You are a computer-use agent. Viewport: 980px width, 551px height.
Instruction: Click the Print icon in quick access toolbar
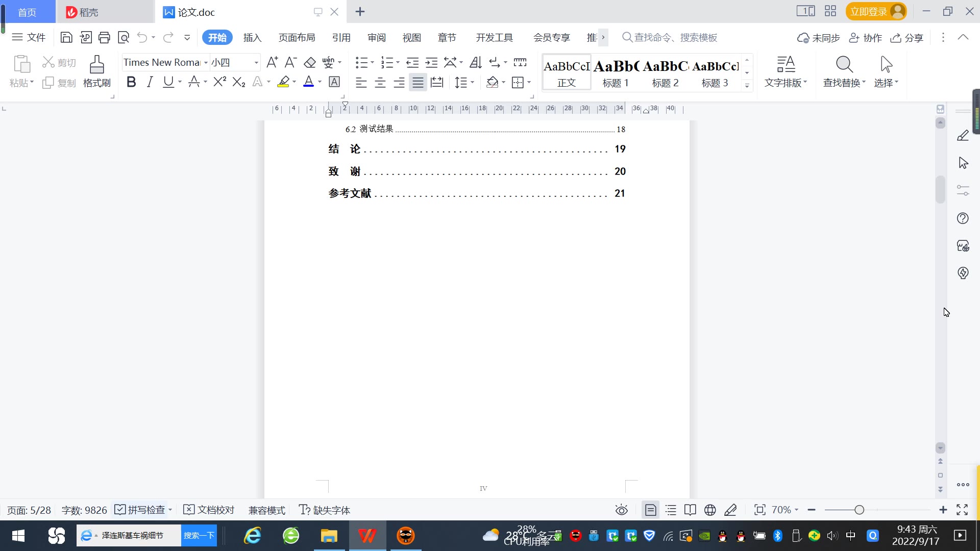pos(104,37)
